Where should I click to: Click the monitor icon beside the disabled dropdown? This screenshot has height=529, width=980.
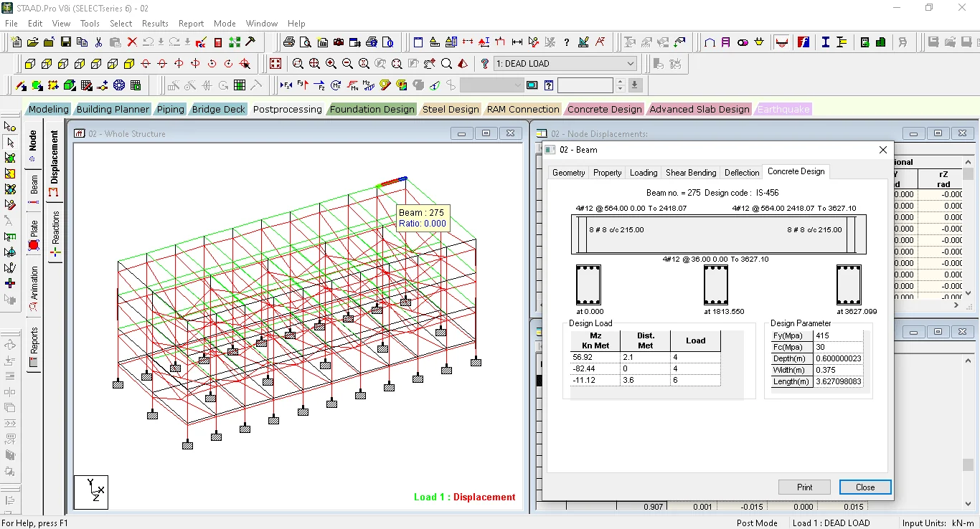tap(532, 85)
